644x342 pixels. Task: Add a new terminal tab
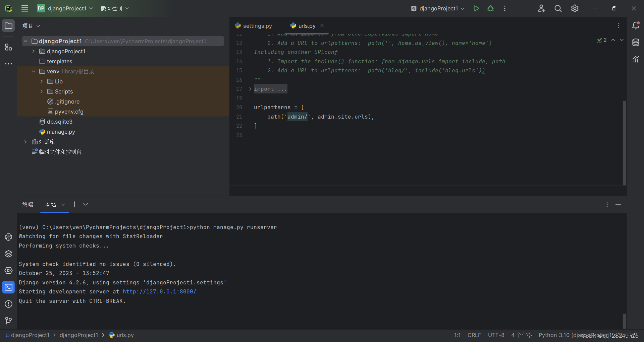(x=74, y=204)
